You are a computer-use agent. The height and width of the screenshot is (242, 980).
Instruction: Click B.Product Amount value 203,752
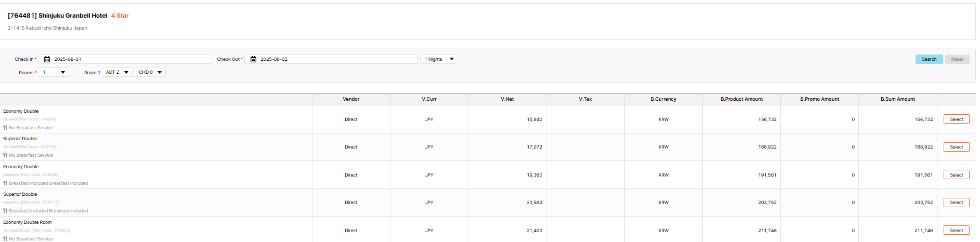(x=767, y=203)
